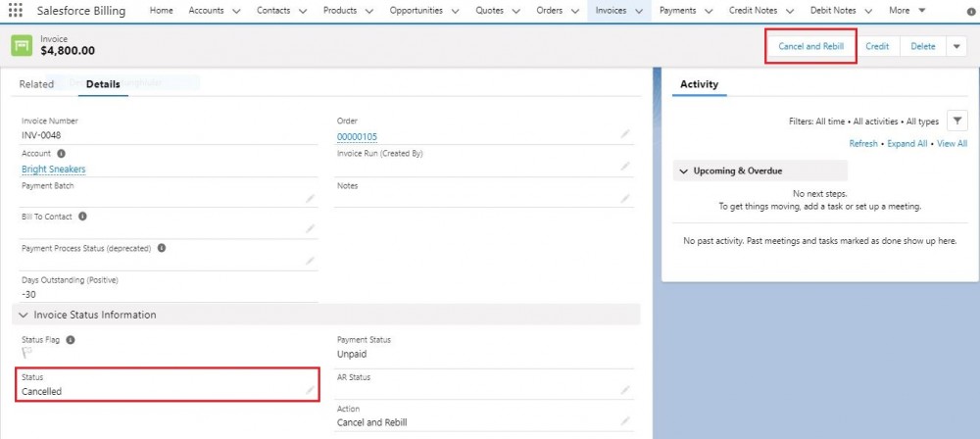This screenshot has width=980, height=439.
Task: Open the Invoices tab
Action: click(x=611, y=11)
